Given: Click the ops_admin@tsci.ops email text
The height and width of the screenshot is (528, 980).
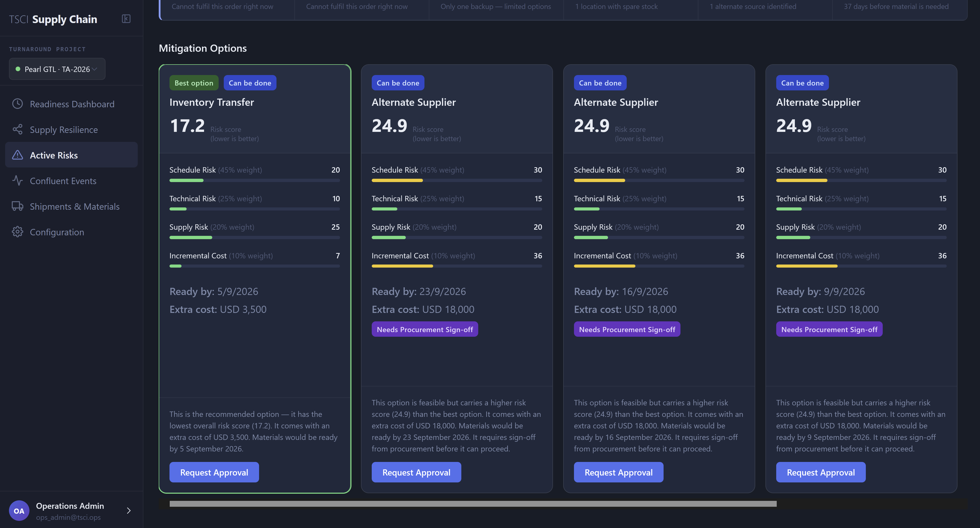Looking at the screenshot, I should 68,517.
